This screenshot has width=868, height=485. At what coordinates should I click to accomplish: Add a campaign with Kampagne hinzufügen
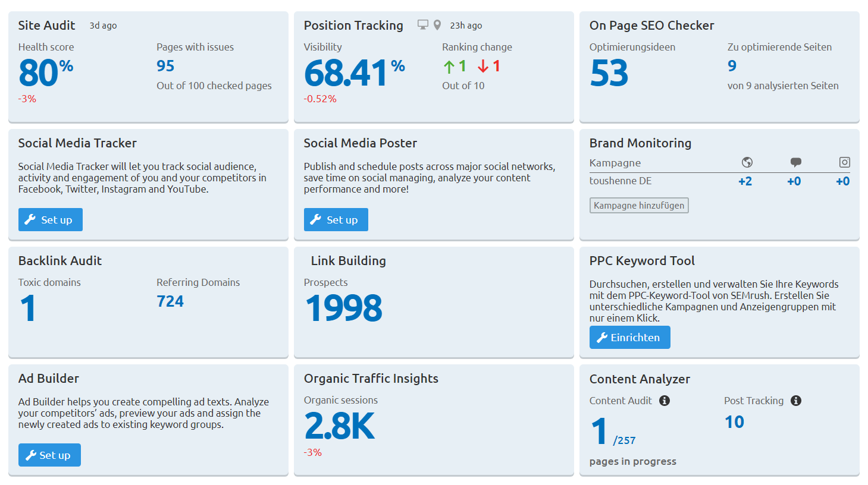pos(638,206)
